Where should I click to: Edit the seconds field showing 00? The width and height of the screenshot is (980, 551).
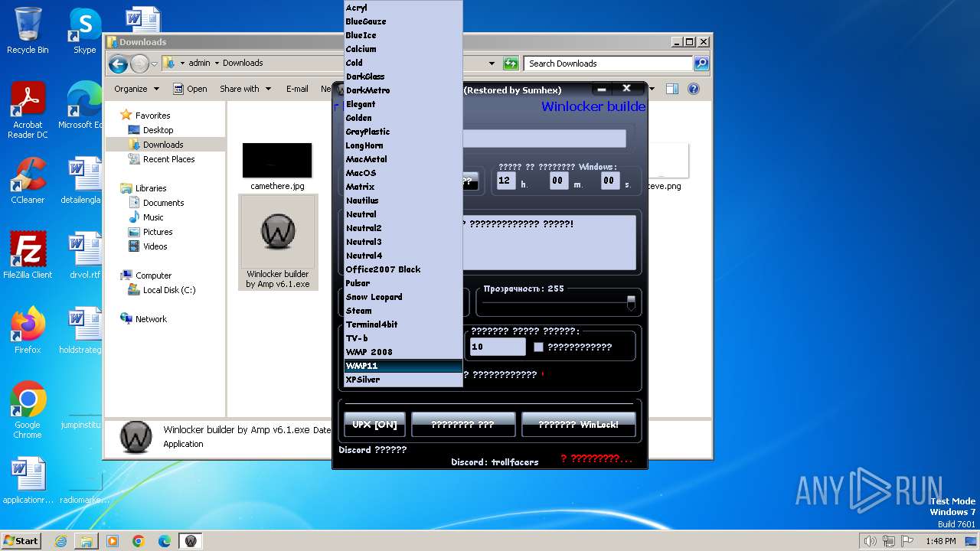tap(609, 181)
